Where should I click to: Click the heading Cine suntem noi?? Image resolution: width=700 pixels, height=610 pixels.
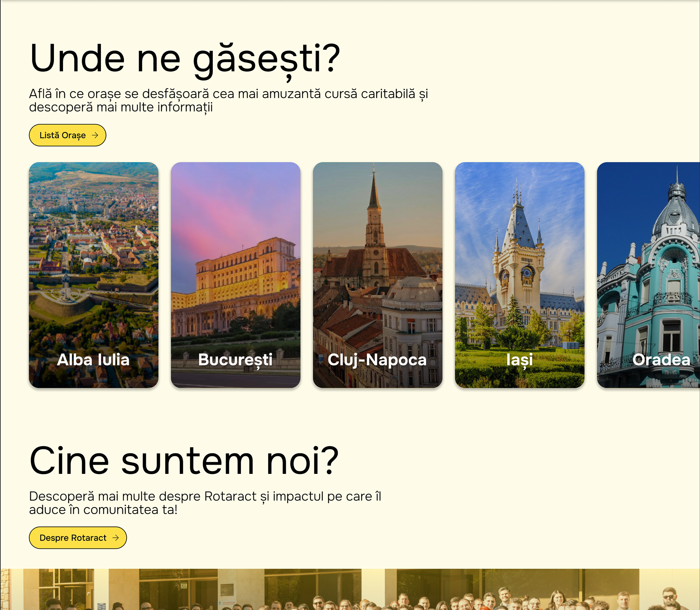click(184, 461)
